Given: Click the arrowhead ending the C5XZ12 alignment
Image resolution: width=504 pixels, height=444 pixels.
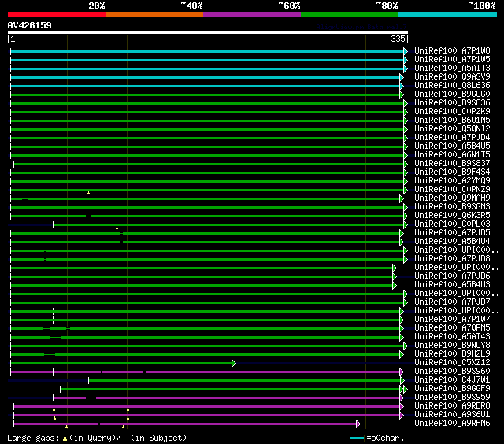Looking at the screenshot, I should 234,363.
